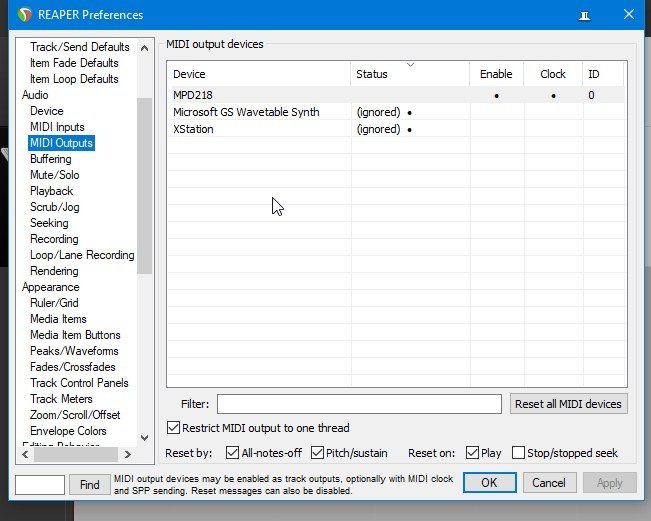The width and height of the screenshot is (651, 521).
Task: Open the Zoom/Scroll/Offset page
Action: tap(75, 415)
